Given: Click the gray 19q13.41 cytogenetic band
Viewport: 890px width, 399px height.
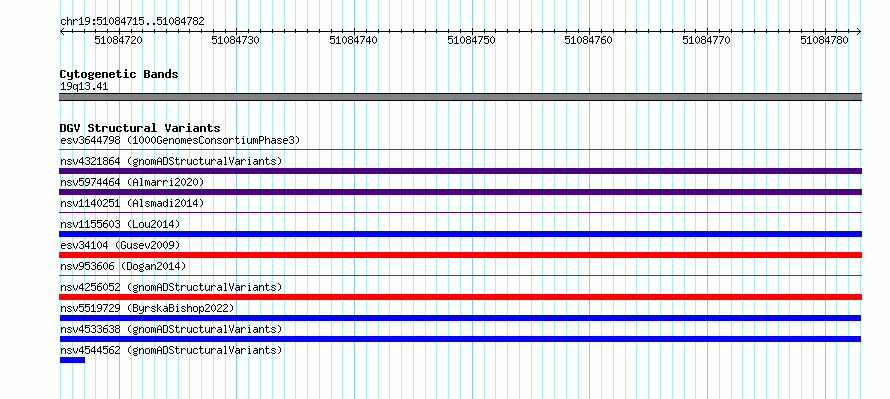Looking at the screenshot, I should [x=460, y=97].
